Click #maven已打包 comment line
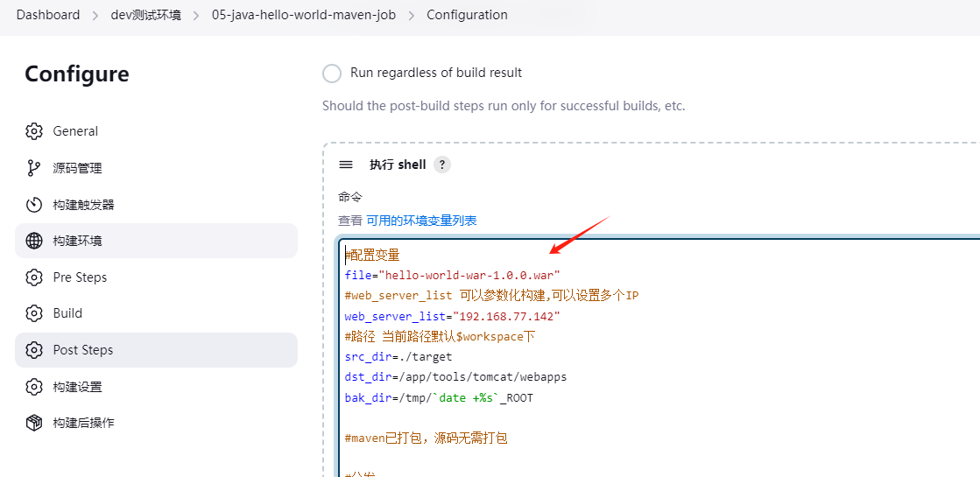This screenshot has width=980, height=477. (426, 438)
